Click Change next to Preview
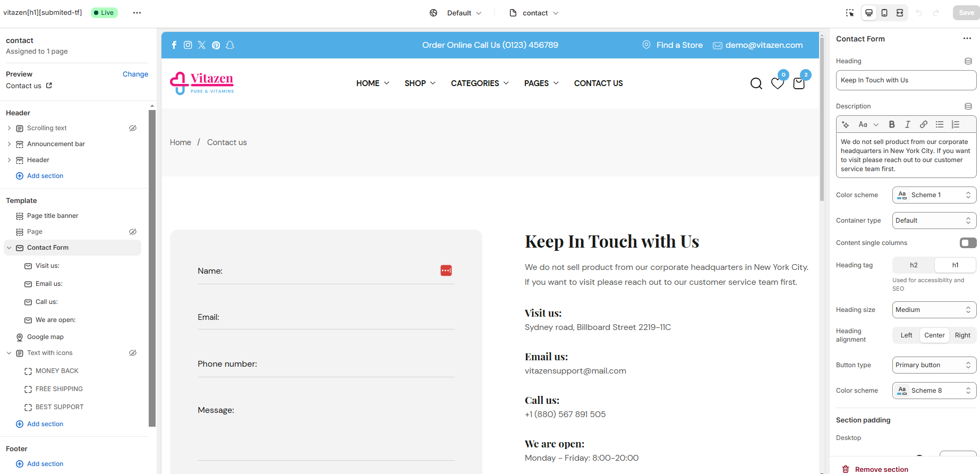The width and height of the screenshot is (980, 474). (x=135, y=74)
